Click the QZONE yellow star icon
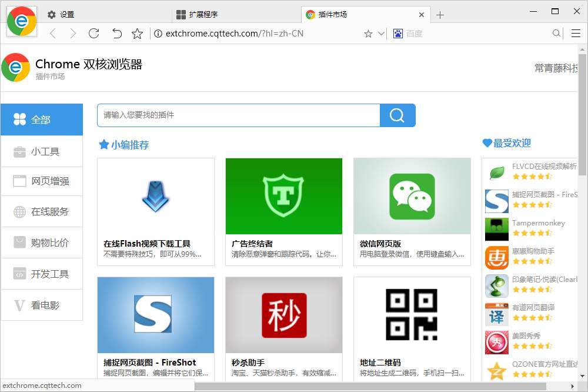This screenshot has height=392, width=588. (x=496, y=371)
